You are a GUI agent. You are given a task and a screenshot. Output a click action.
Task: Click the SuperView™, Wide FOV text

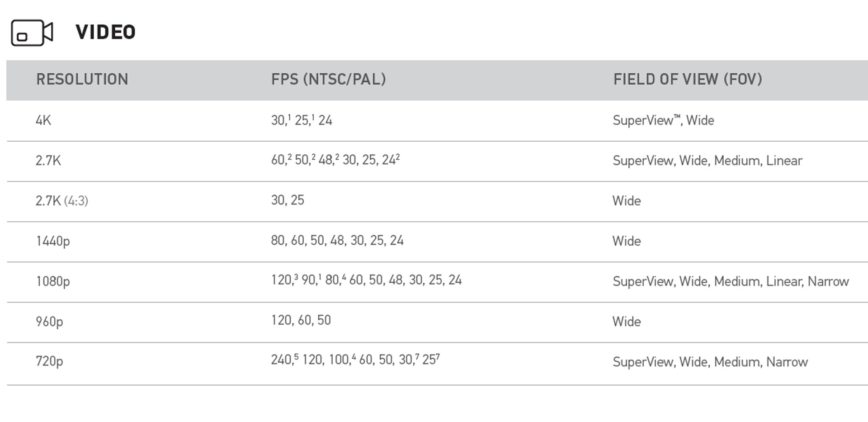[663, 120]
